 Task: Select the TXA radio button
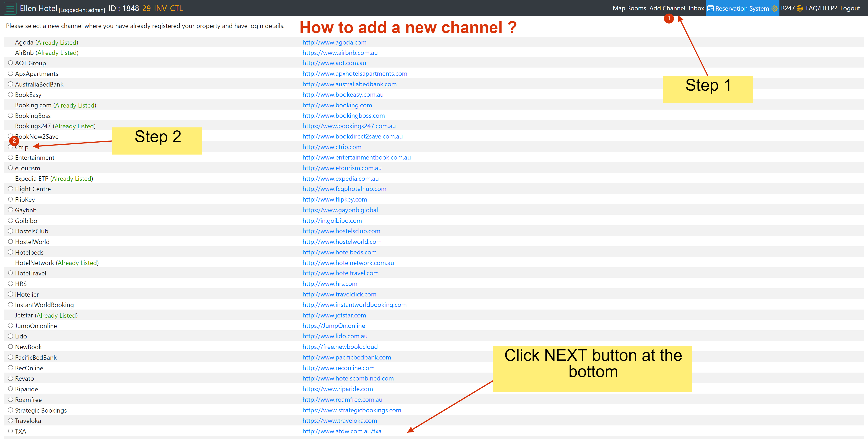tap(10, 431)
